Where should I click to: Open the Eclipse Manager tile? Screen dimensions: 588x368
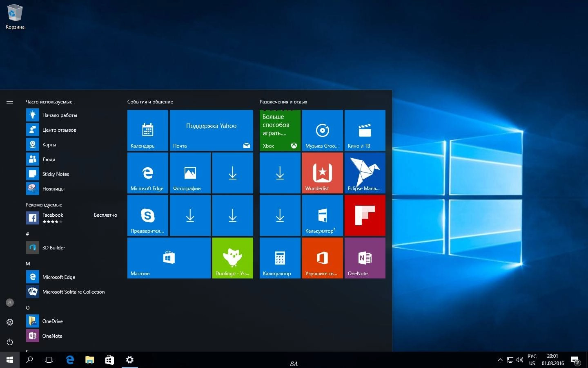pos(365,173)
